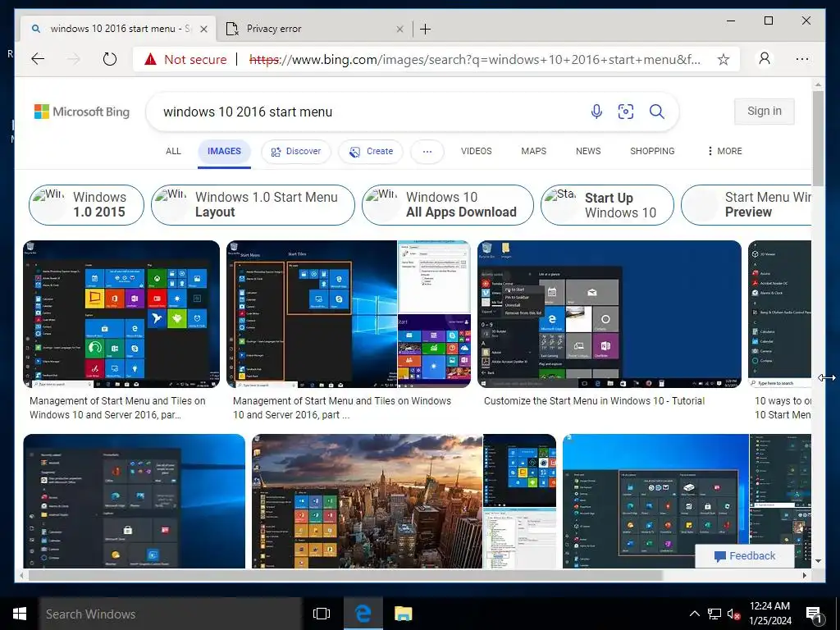Click the Microsoft Bing logo
The height and width of the screenshot is (630, 840).
tap(82, 112)
